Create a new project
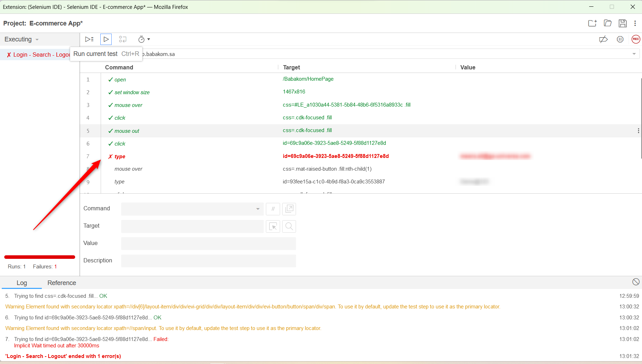Screen dimensions: 642x364 [592, 23]
